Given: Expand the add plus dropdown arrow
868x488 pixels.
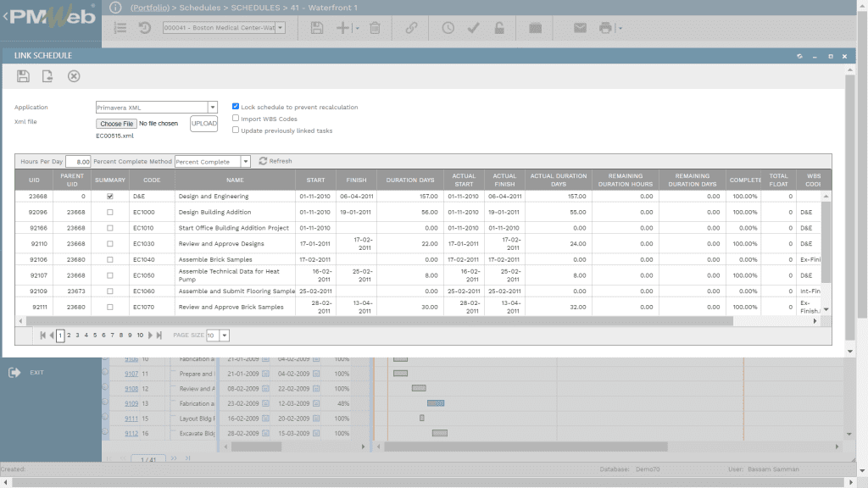Looking at the screenshot, I should [x=357, y=28].
